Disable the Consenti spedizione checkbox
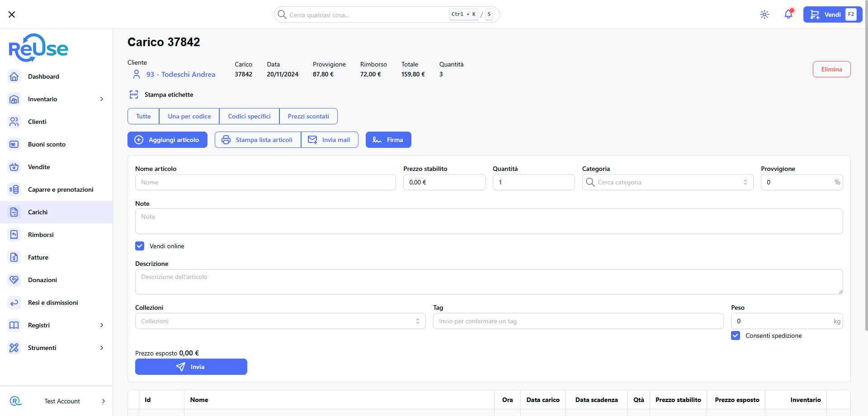This screenshot has width=868, height=416. point(736,336)
